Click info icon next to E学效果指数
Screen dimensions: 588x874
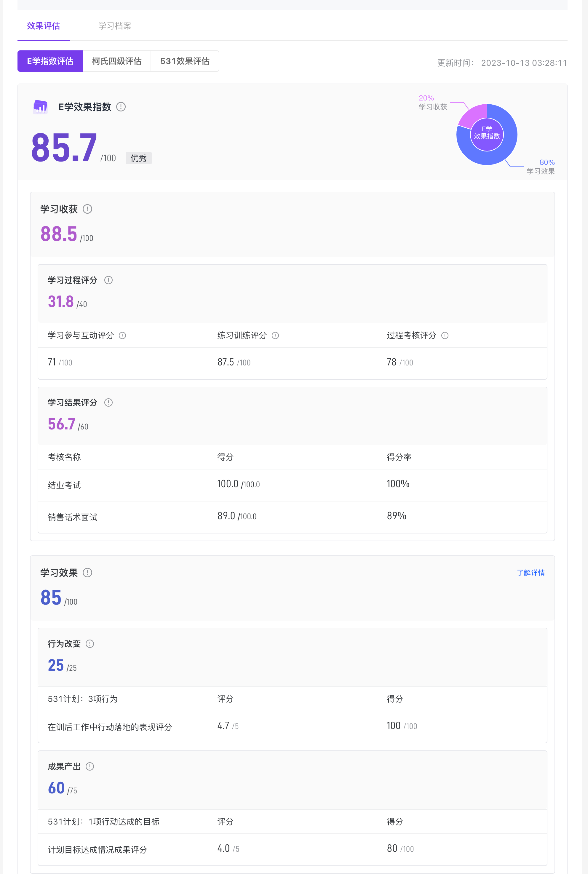tap(121, 107)
